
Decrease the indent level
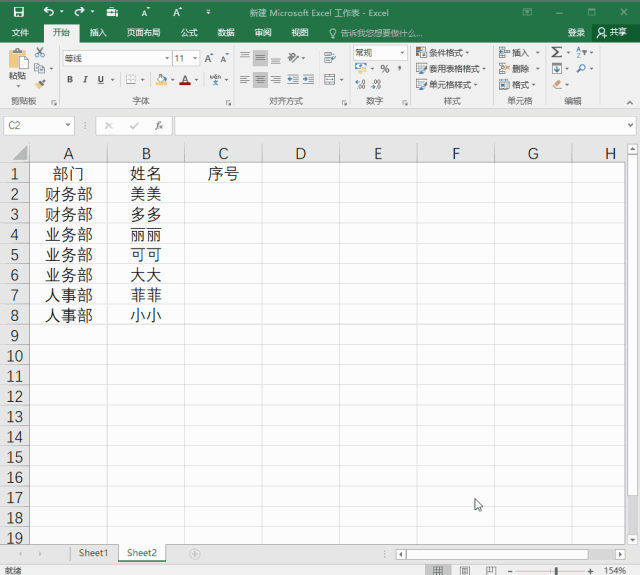(293, 80)
